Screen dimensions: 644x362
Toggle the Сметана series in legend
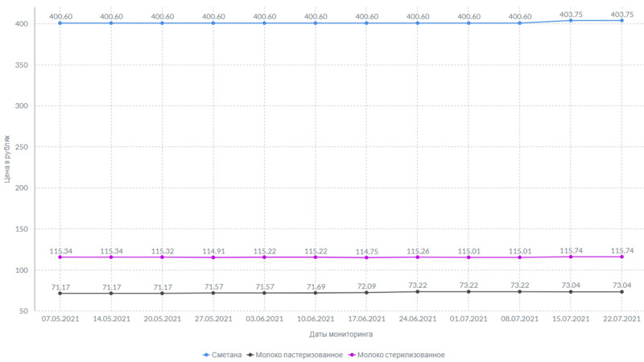(x=225, y=355)
